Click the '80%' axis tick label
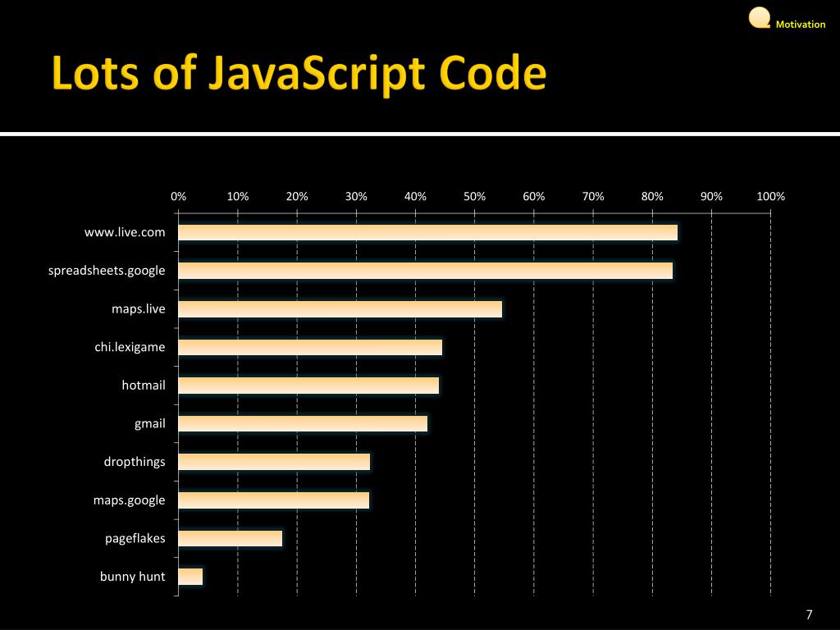Image resolution: width=840 pixels, height=630 pixels. [652, 197]
